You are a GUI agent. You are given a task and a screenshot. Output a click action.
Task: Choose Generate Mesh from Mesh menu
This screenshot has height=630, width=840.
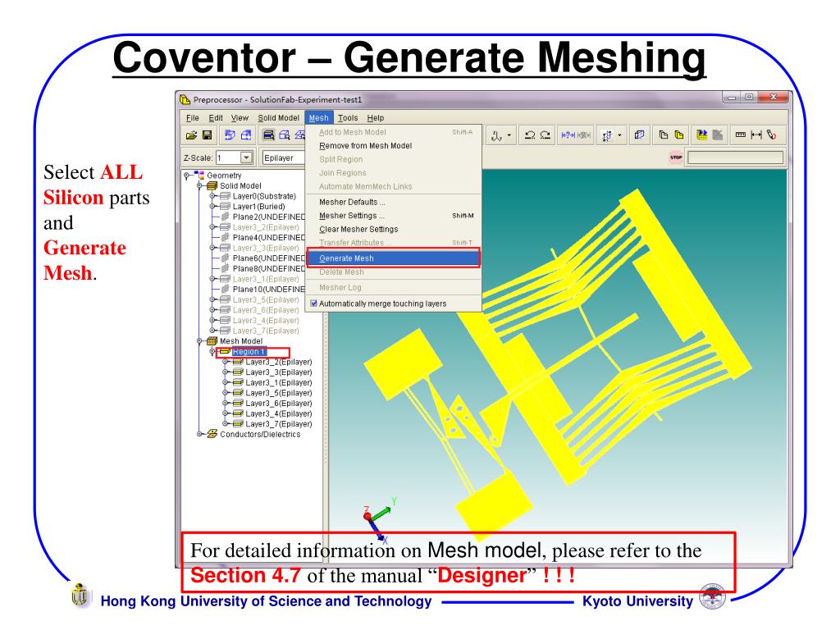(x=393, y=258)
